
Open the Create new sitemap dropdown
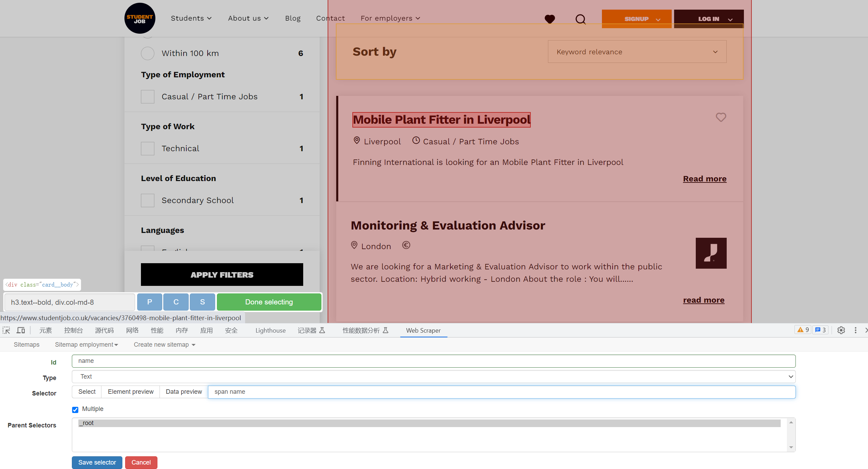(x=164, y=345)
